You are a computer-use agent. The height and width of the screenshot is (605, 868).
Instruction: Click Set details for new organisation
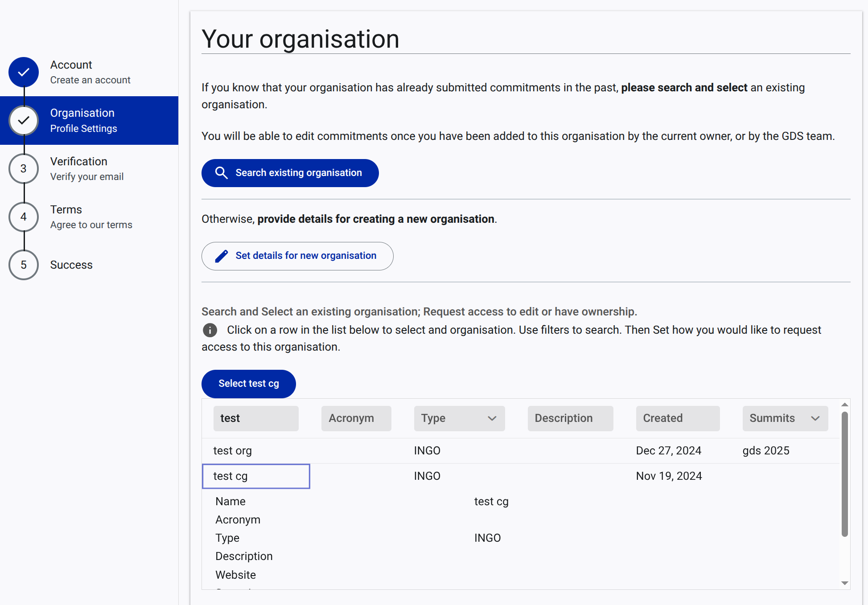[x=297, y=256]
